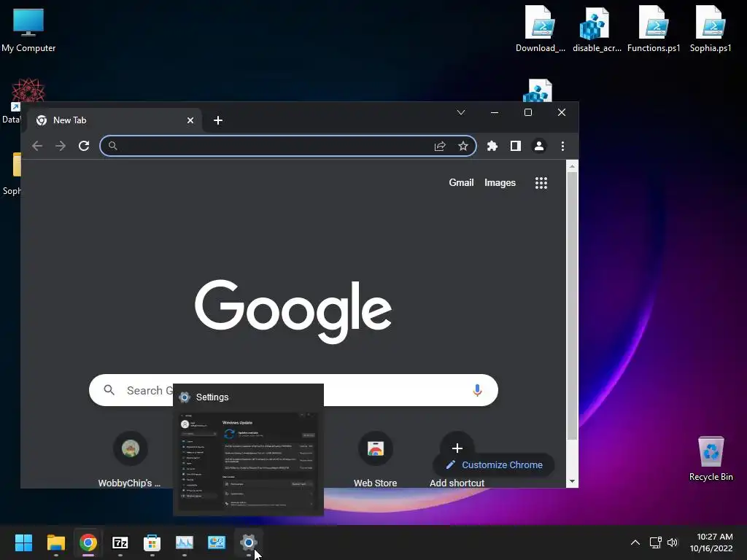The height and width of the screenshot is (560, 747).
Task: Open Chrome Extensions puzzle icon
Action: pos(492,146)
